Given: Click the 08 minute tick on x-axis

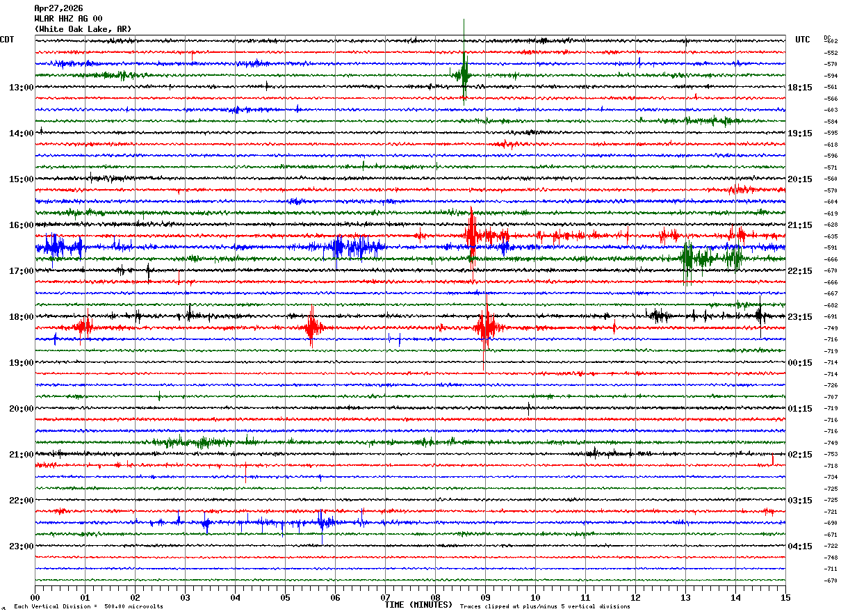Looking at the screenshot, I should 435,598.
